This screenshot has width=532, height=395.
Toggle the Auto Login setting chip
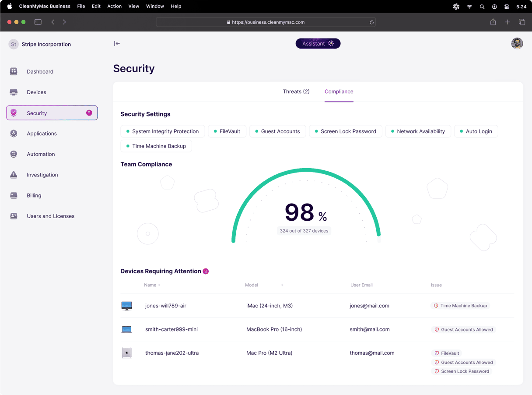(x=476, y=131)
